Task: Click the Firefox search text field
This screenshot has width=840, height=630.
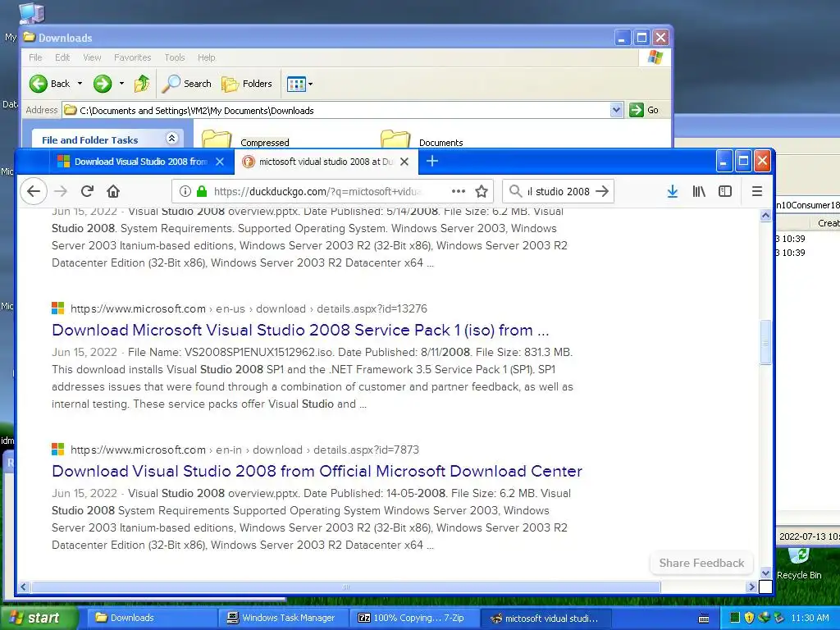Action: coord(558,191)
